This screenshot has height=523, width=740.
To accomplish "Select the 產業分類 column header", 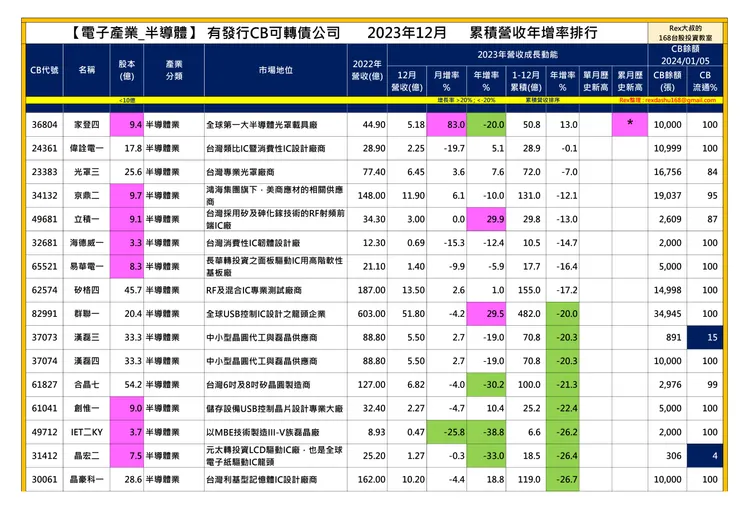I will coord(174,70).
